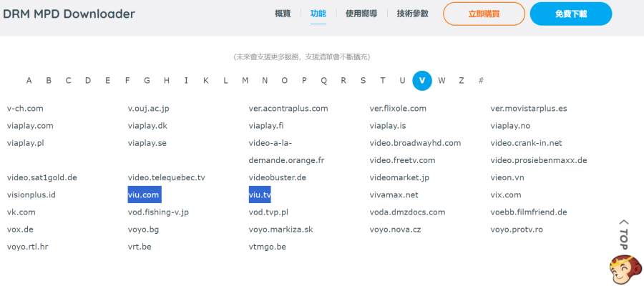Show sites under letter Q
The width and height of the screenshot is (644, 286).
(x=324, y=80)
